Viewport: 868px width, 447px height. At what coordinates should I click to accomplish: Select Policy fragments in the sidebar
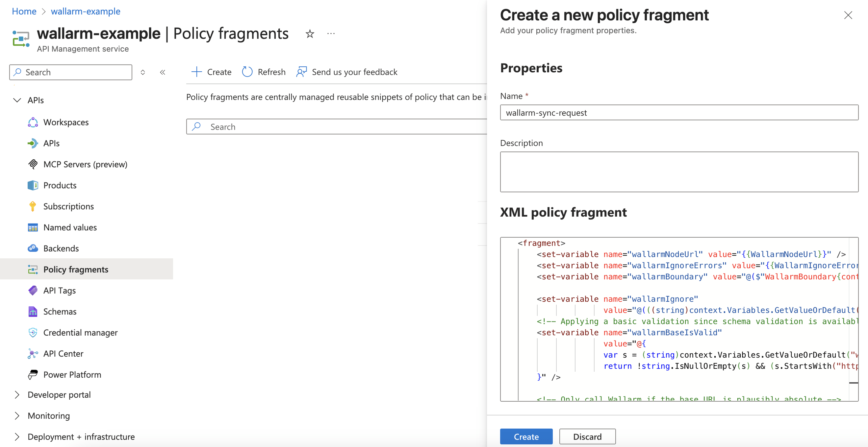[x=76, y=269]
